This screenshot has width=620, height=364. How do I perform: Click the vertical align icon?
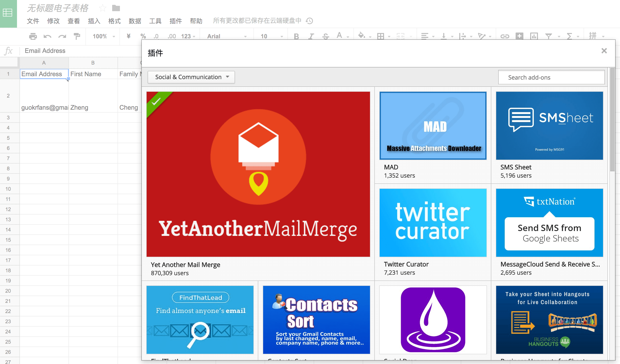(444, 36)
